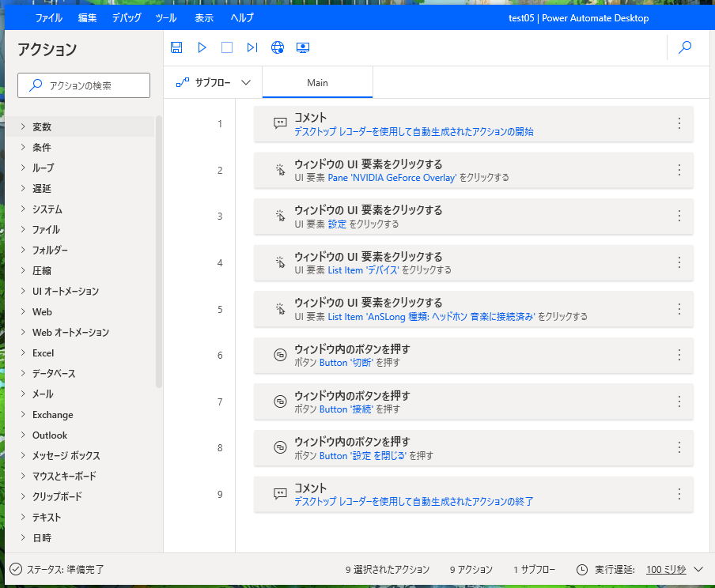Expand the テキスト action group

23,517
